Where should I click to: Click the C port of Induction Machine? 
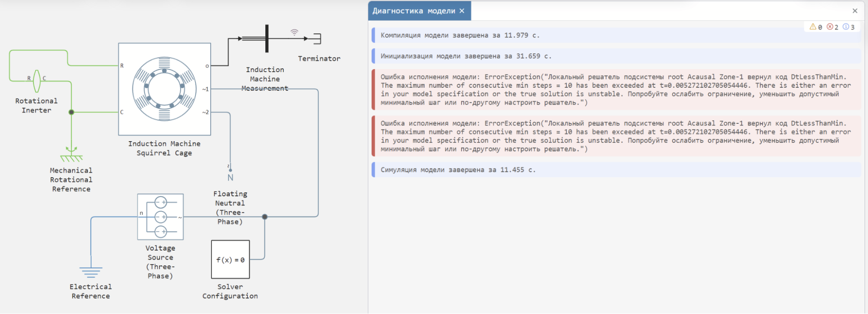122,112
